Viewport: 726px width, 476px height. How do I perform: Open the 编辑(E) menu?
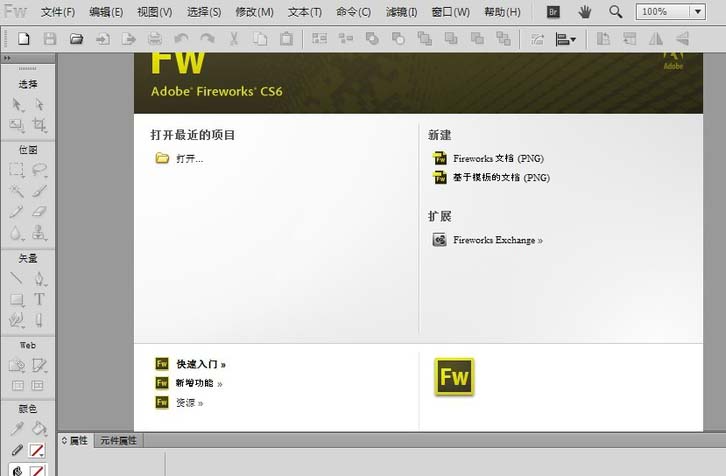pyautogui.click(x=106, y=12)
